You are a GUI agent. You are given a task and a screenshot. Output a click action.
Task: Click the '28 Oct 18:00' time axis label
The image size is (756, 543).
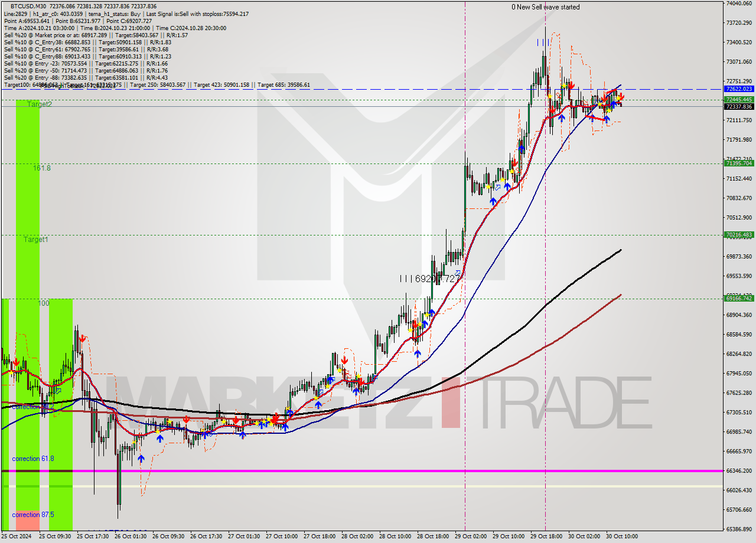[433, 537]
